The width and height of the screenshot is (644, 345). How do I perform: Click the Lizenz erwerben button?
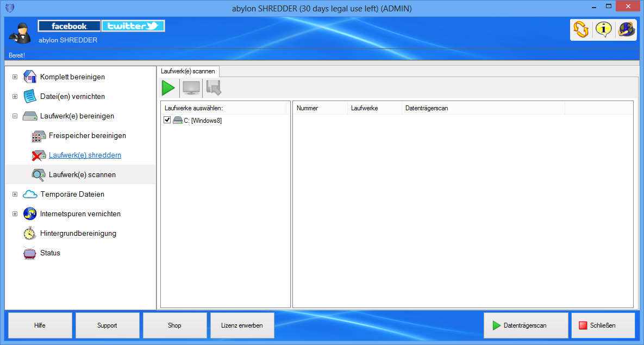click(242, 325)
